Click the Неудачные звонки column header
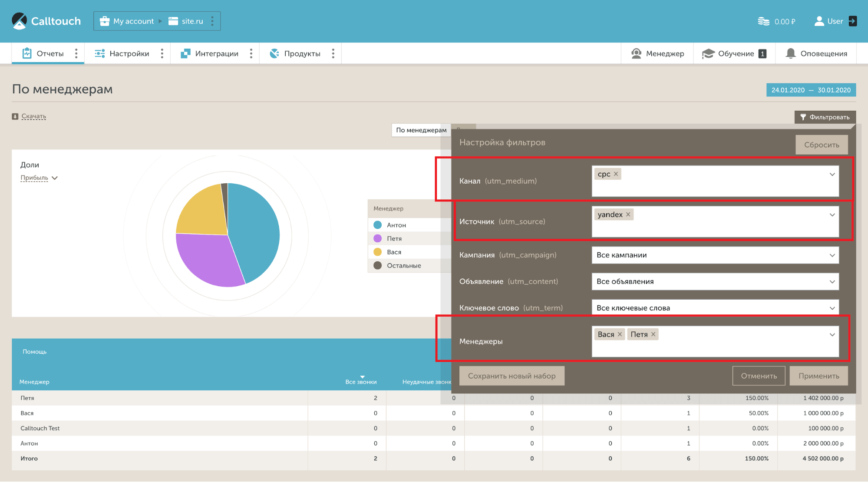The width and height of the screenshot is (868, 482). point(426,382)
